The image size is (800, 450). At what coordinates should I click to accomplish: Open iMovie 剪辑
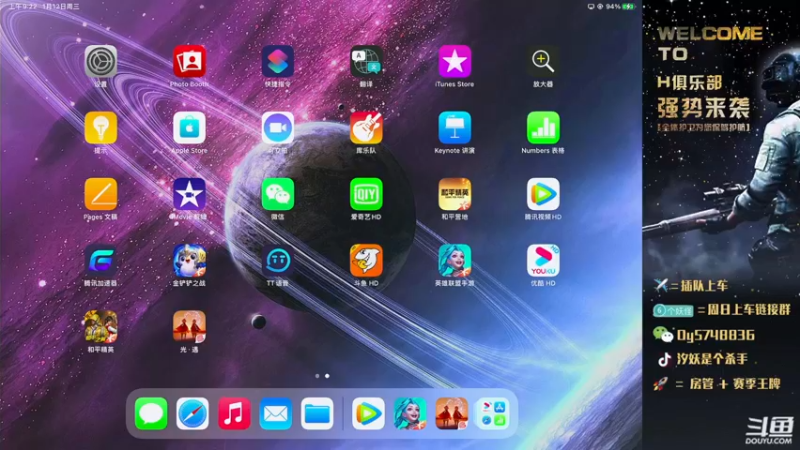pyautogui.click(x=189, y=194)
